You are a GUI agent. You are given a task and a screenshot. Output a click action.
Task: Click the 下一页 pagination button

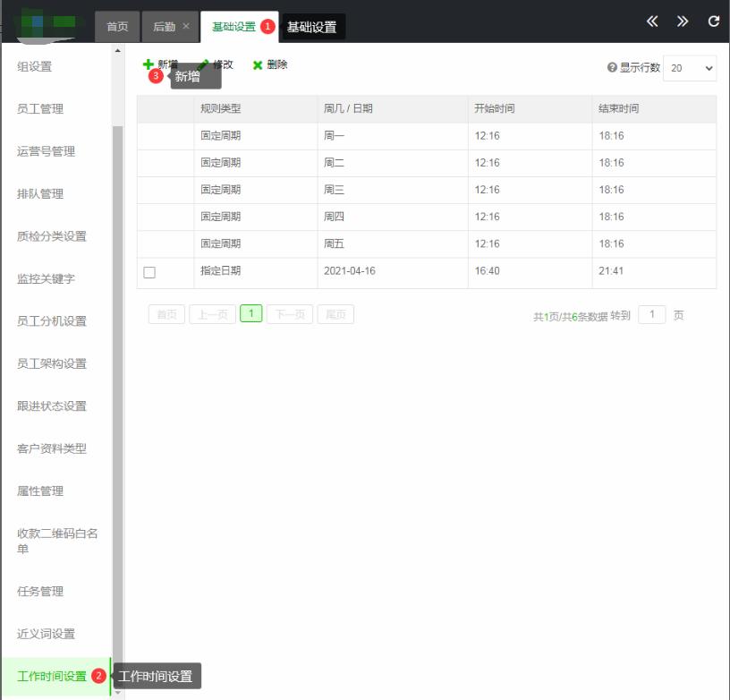[290, 314]
